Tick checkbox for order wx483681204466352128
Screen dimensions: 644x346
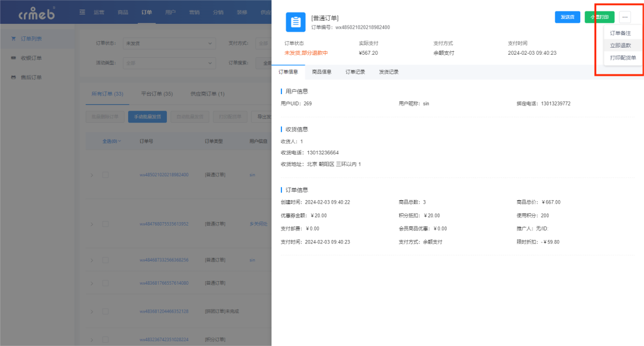pos(106,311)
